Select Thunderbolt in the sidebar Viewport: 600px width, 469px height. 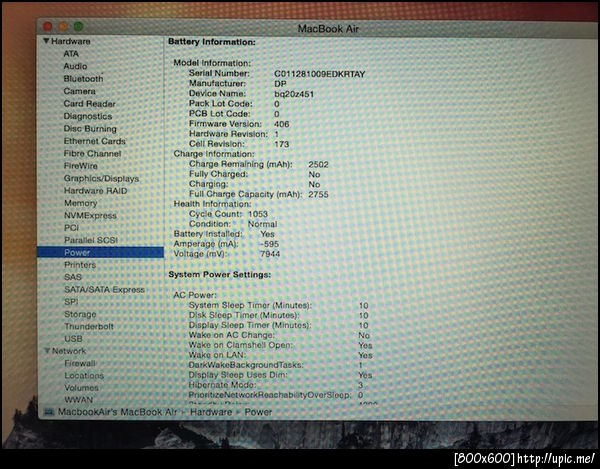tap(89, 326)
